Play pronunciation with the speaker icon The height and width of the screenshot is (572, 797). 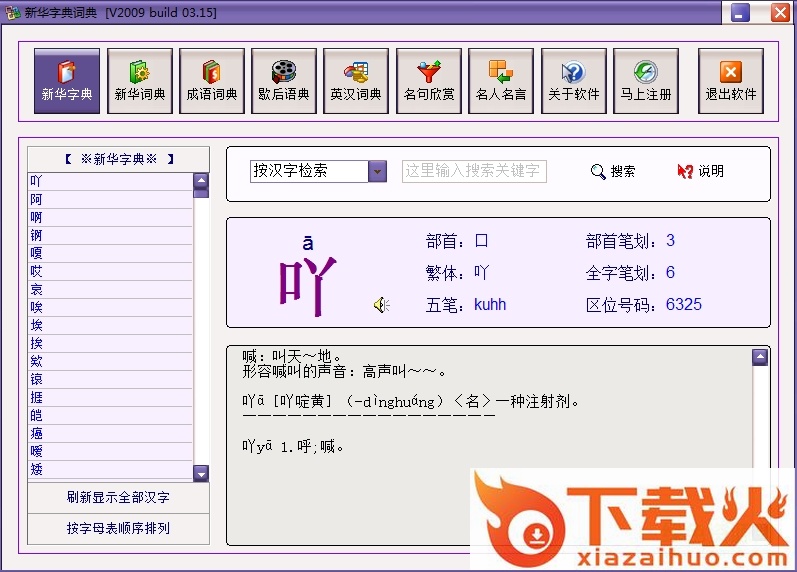point(381,305)
